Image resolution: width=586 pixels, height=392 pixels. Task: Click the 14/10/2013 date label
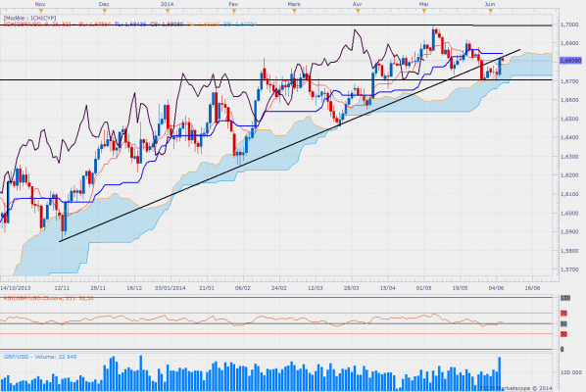pos(16,288)
